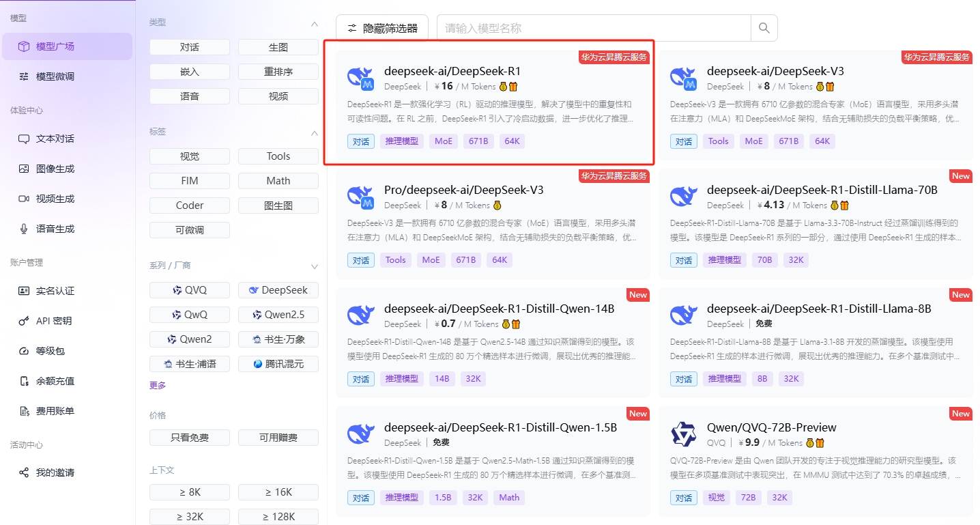Click the 实名认证 ID card icon
This screenshot has width=980, height=525.
click(24, 291)
